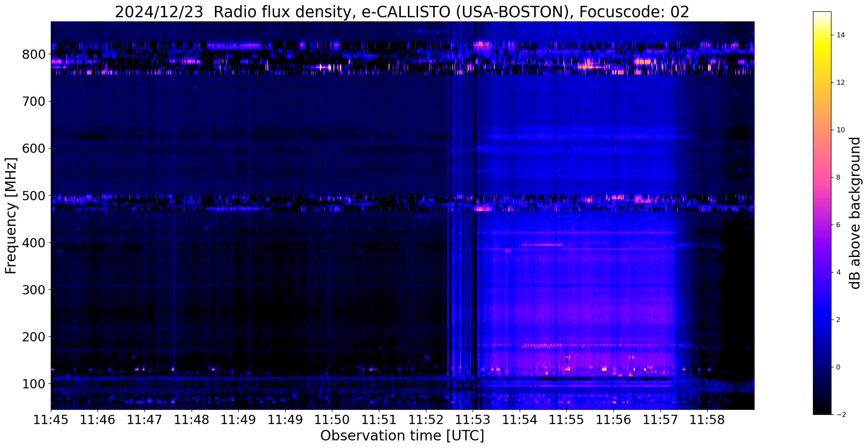The height and width of the screenshot is (448, 868).
Task: Click the 'Frequency [MHz]' y-axis label
Action: click(11, 216)
